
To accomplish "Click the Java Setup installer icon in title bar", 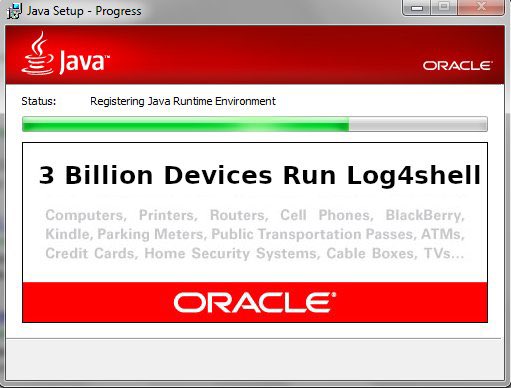I will click(x=14, y=11).
